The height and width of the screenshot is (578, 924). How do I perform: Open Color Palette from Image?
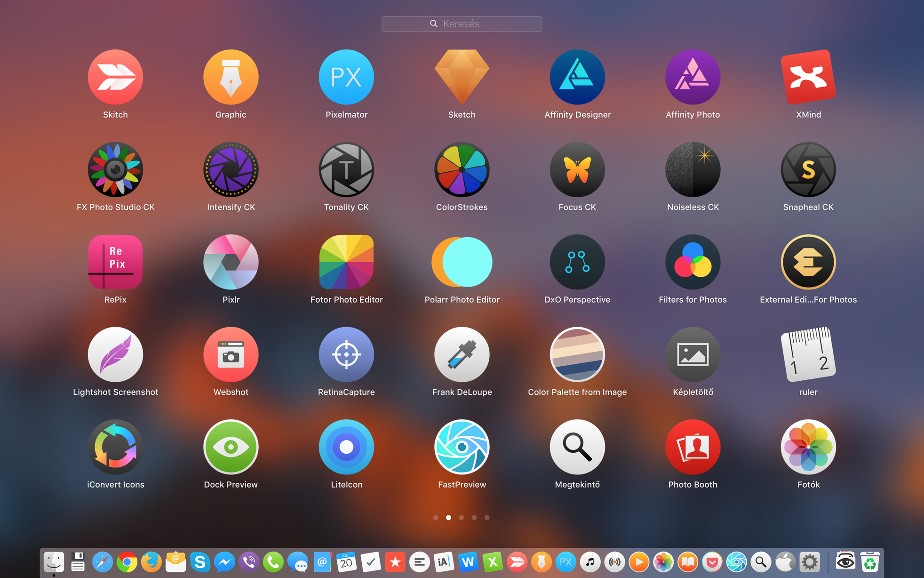[x=577, y=354]
